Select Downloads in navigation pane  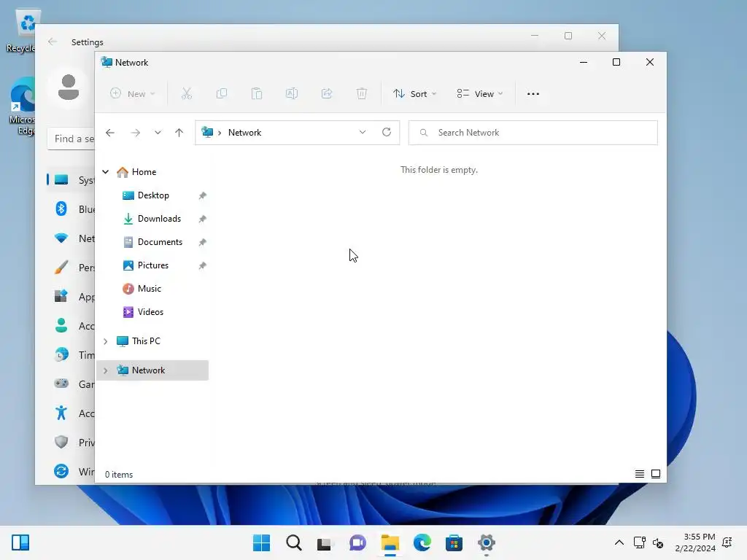(159, 219)
